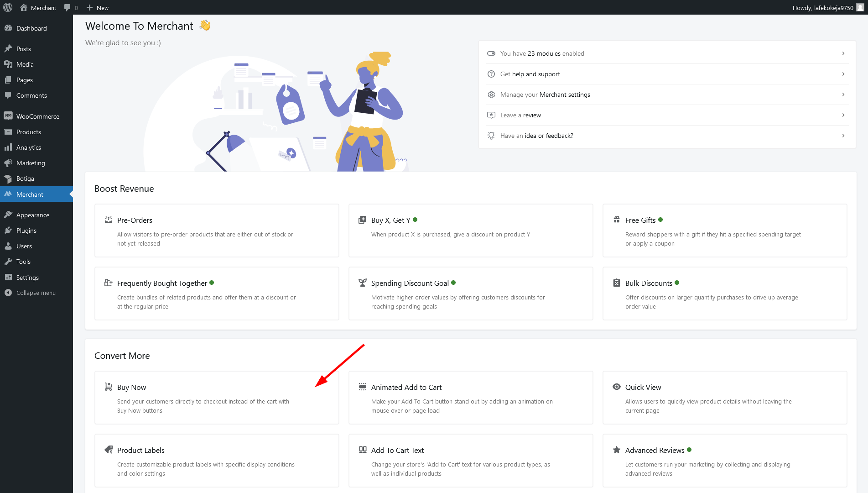The image size is (868, 493).
Task: Collapse the admin sidebar menu
Action: click(36, 293)
